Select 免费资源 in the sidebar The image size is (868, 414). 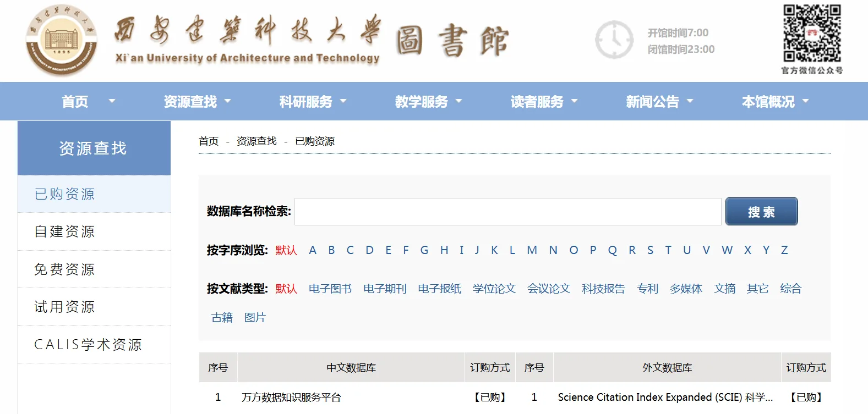tap(94, 269)
